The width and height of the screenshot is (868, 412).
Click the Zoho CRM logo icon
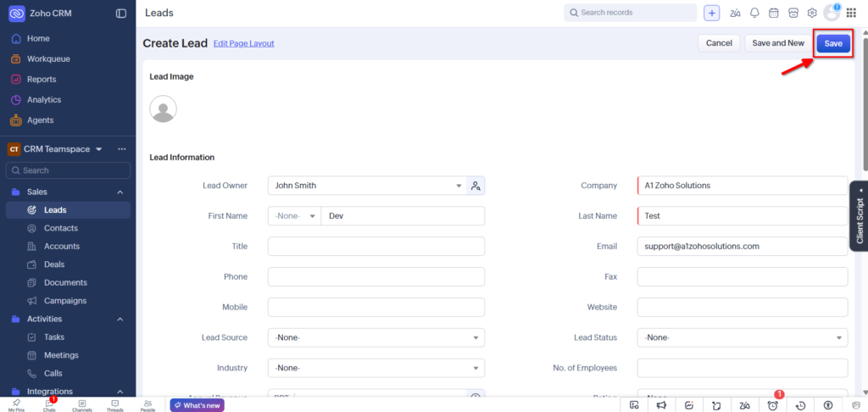pos(17,14)
